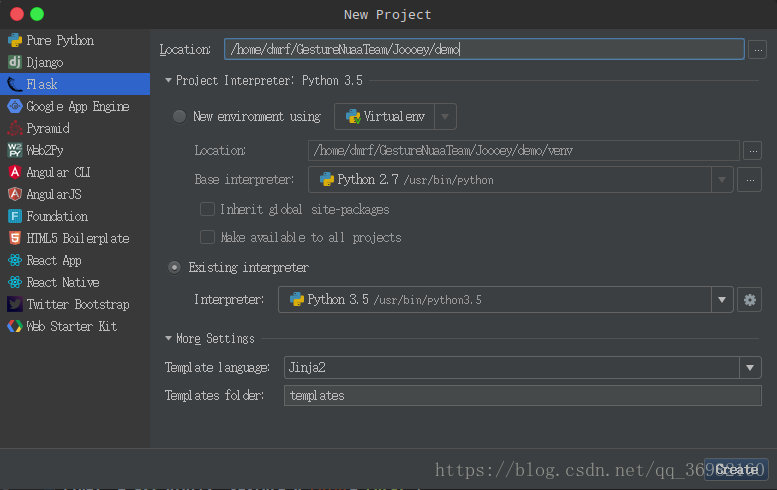Pick the Twitter Bootstrap icon

pyautogui.click(x=15, y=304)
